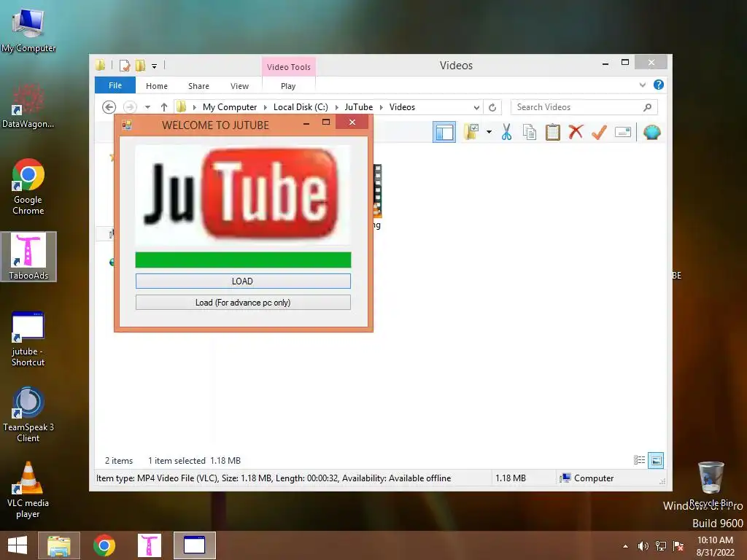
Task: Toggle the preview pane layout icon
Action: click(444, 132)
